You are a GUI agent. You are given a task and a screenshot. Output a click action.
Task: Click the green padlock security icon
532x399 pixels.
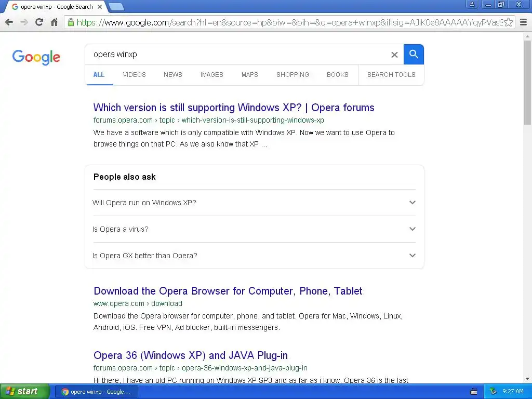point(71,22)
